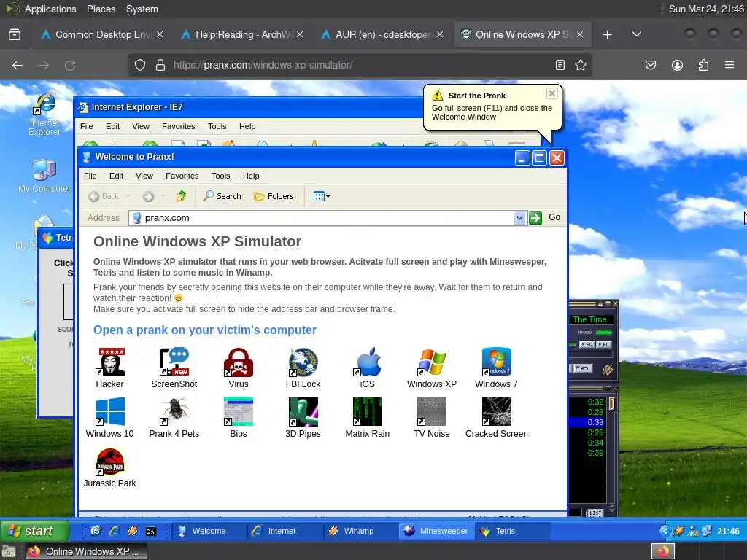Click the Winamp playlist scrollbar handle
Image resolution: width=747 pixels, height=560 pixels.
click(x=612, y=403)
